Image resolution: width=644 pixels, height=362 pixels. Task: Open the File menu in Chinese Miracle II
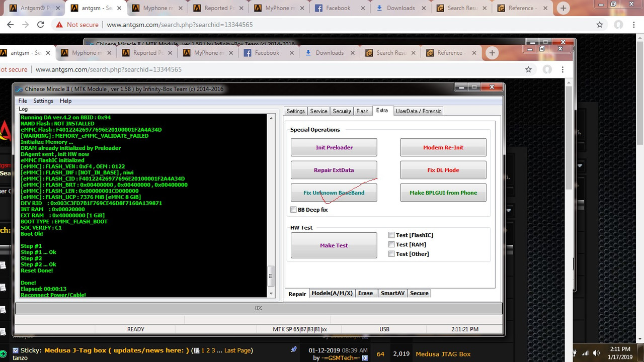click(x=23, y=101)
